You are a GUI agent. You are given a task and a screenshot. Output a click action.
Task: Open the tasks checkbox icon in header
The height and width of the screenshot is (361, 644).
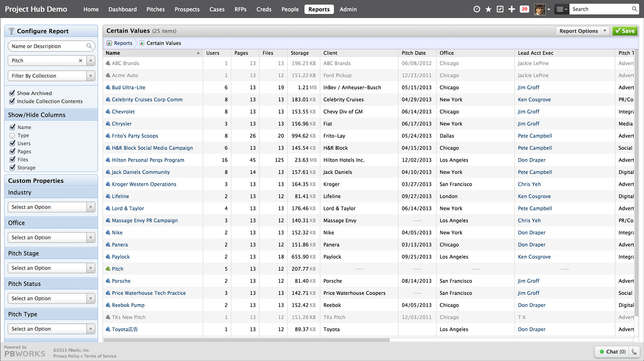pyautogui.click(x=500, y=8)
